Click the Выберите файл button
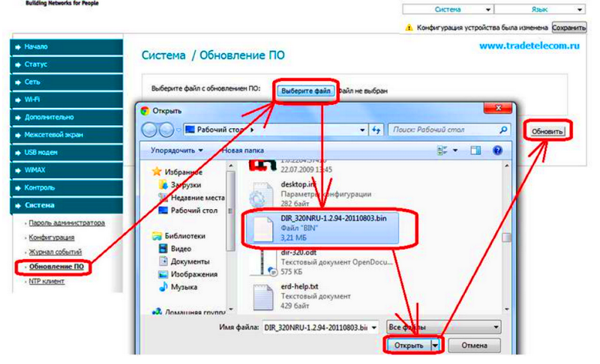Screen dimensions: 600x364 pyautogui.click(x=306, y=91)
